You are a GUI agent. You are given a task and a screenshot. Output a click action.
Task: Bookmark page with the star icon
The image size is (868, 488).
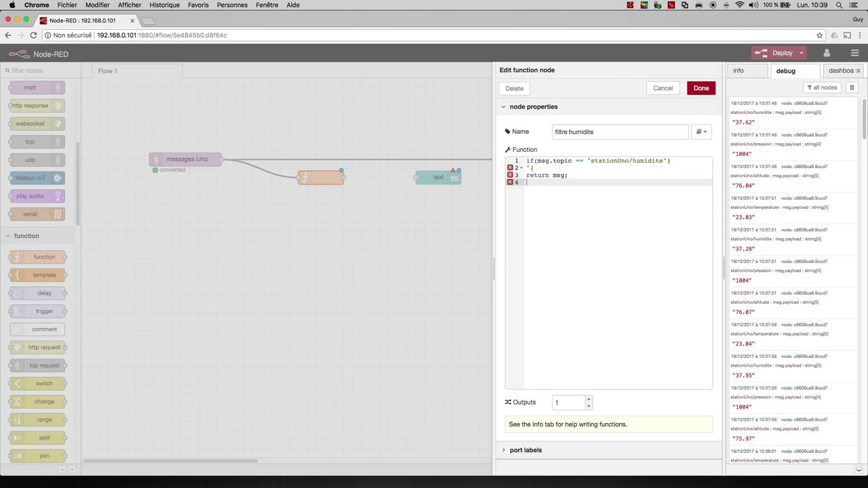[x=819, y=35]
